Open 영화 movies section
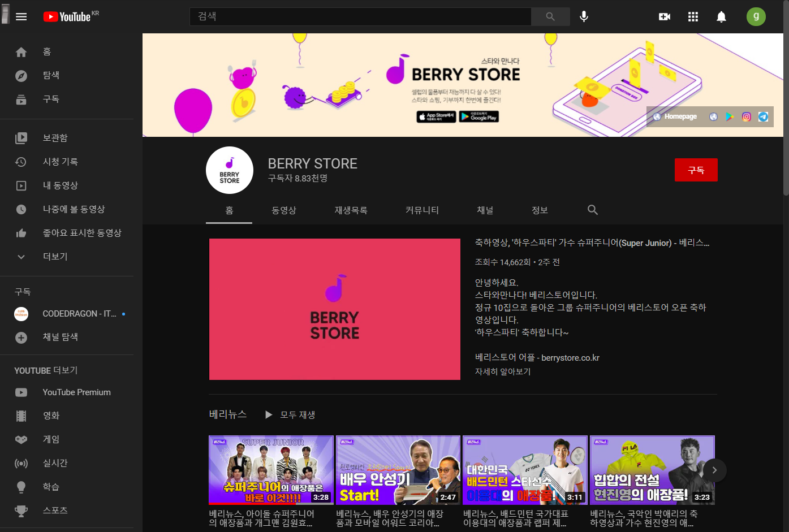The image size is (789, 532). pos(67,416)
